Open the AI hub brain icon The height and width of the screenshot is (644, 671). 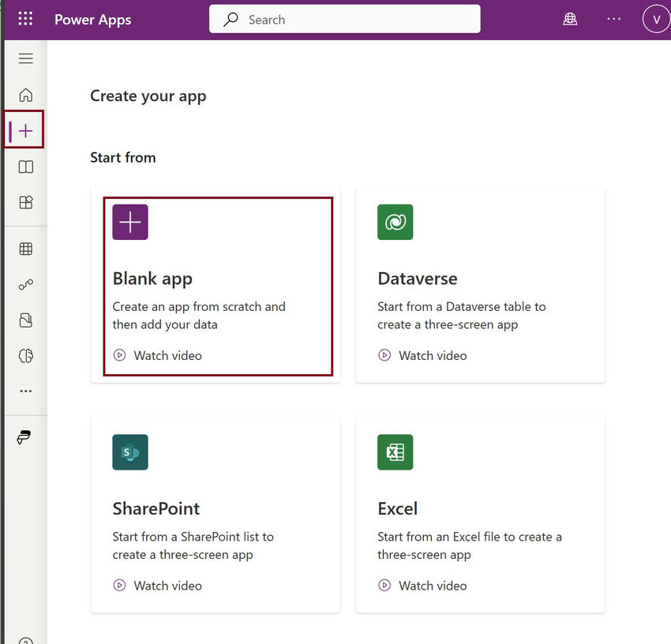[25, 355]
